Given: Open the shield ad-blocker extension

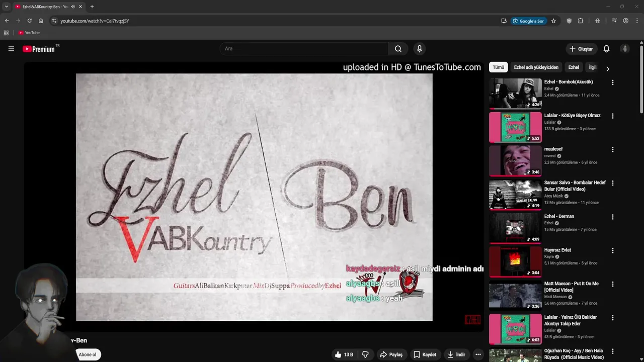Looking at the screenshot, I should tap(569, 21).
